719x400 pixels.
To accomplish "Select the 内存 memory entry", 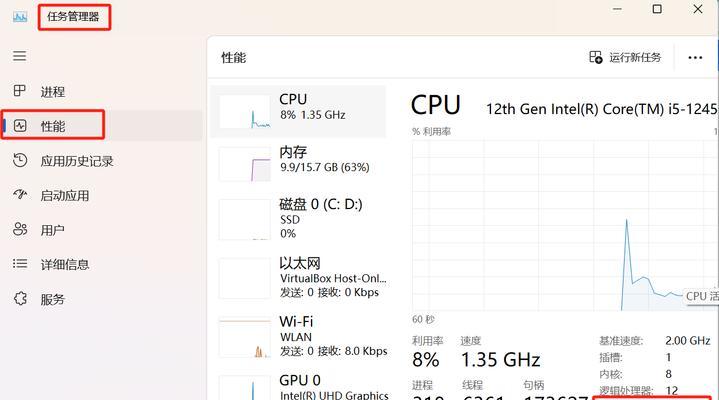I will click(298, 164).
